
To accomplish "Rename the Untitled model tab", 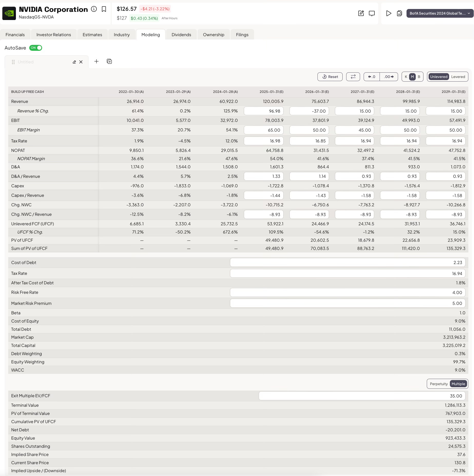I will [74, 62].
